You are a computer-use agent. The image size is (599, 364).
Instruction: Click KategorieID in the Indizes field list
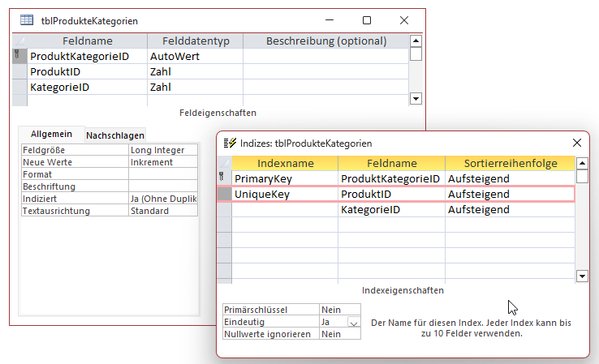tap(391, 209)
